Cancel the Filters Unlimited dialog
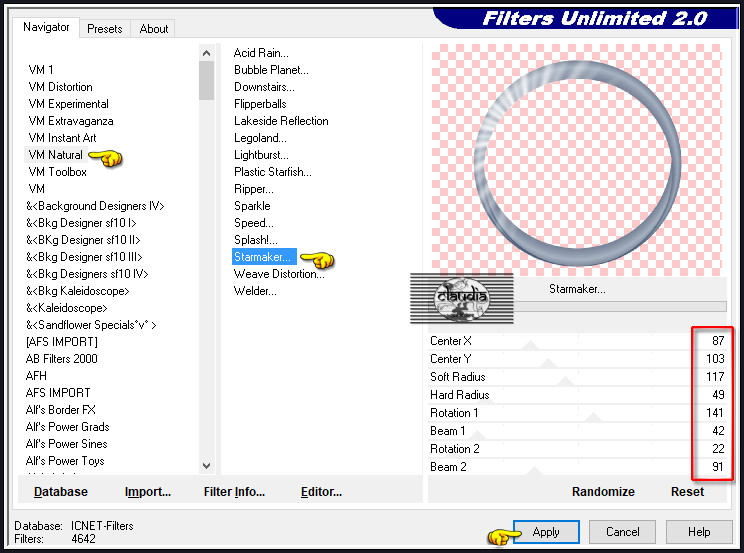Screen dimensions: 744x553 coord(623,532)
